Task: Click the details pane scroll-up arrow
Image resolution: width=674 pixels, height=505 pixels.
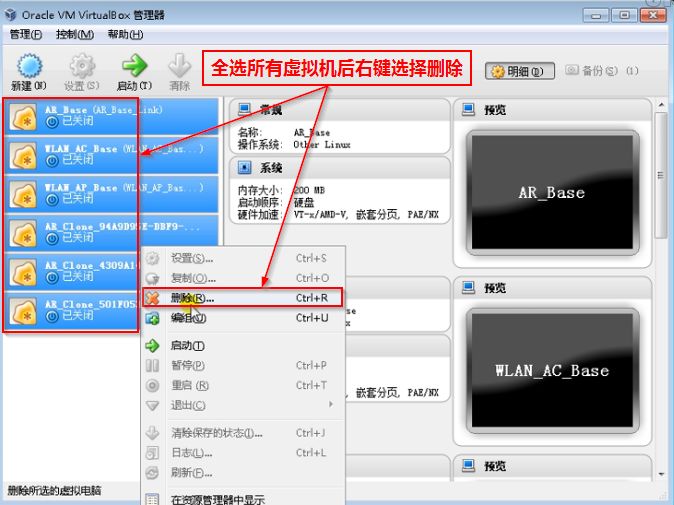Action: coord(661,105)
